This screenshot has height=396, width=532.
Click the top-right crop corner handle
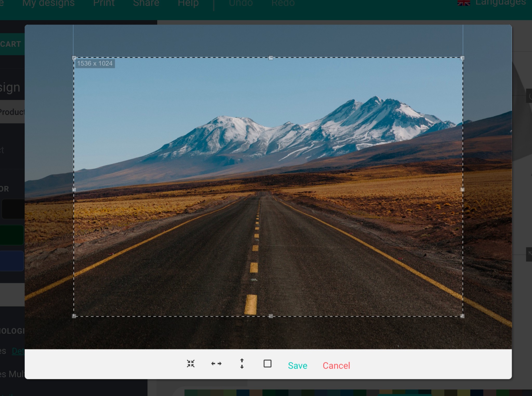tap(462, 58)
